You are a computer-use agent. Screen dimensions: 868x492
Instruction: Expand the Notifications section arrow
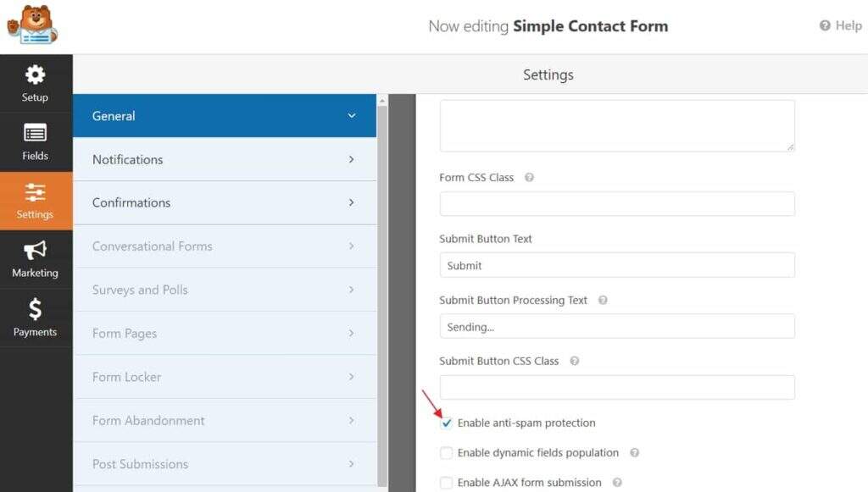[352, 159]
